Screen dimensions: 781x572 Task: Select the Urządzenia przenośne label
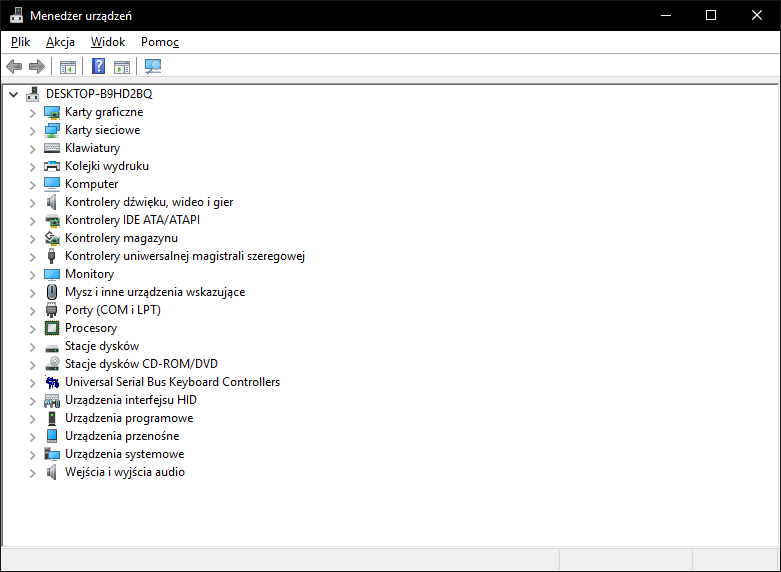122,435
